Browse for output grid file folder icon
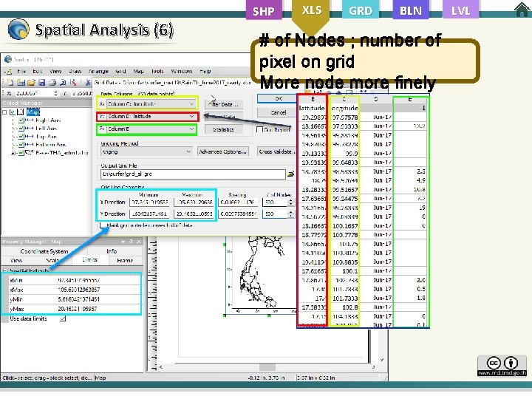The image size is (532, 399). (291, 174)
